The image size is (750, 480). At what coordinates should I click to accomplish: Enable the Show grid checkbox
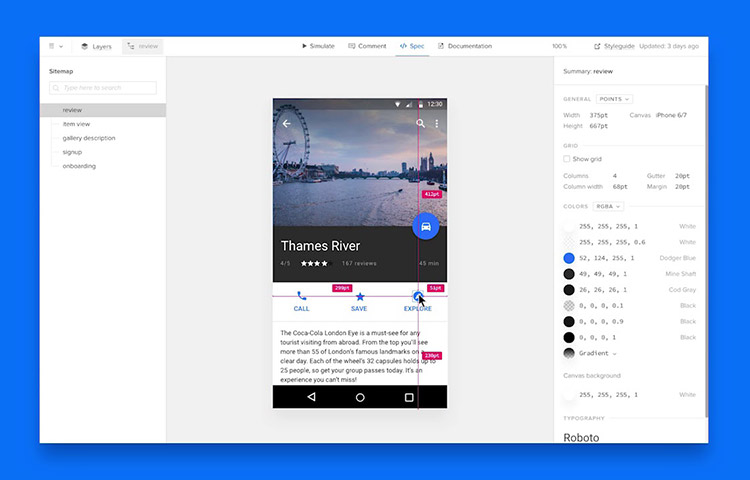click(567, 159)
